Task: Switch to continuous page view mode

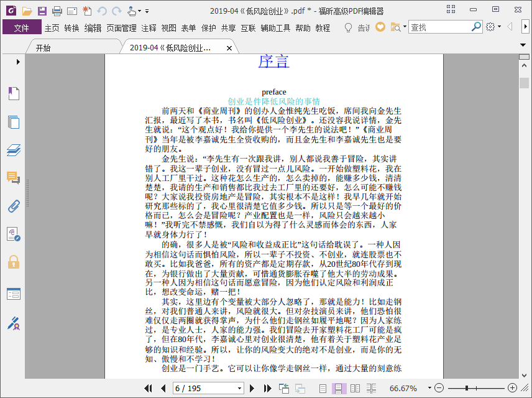Action: tap(339, 388)
